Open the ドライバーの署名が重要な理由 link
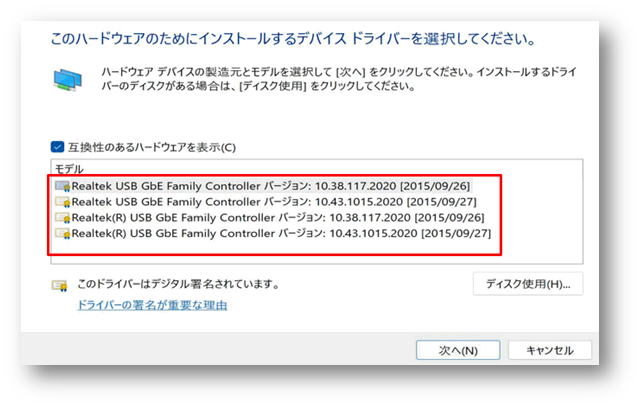 (x=152, y=305)
